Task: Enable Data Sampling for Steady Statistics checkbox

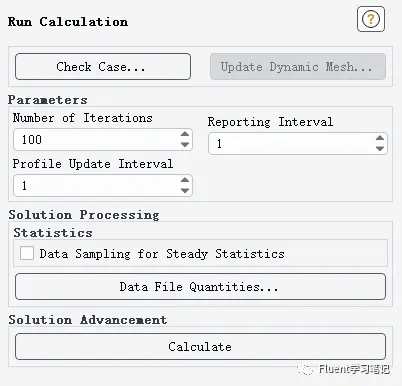Action: [x=27, y=253]
